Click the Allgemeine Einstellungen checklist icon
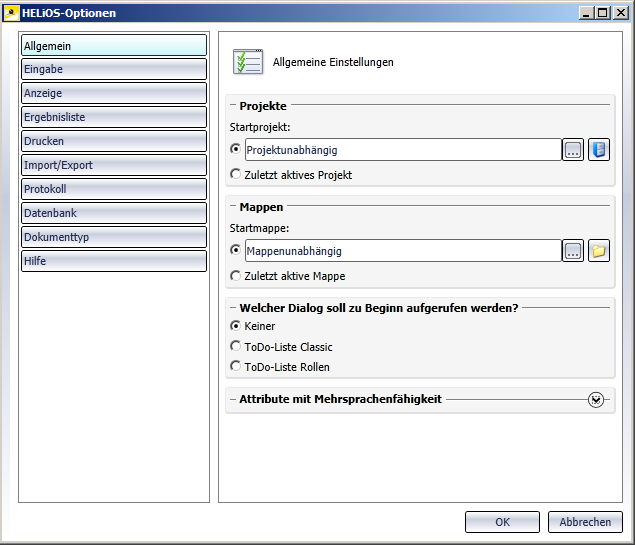635x545 pixels. pyautogui.click(x=248, y=62)
